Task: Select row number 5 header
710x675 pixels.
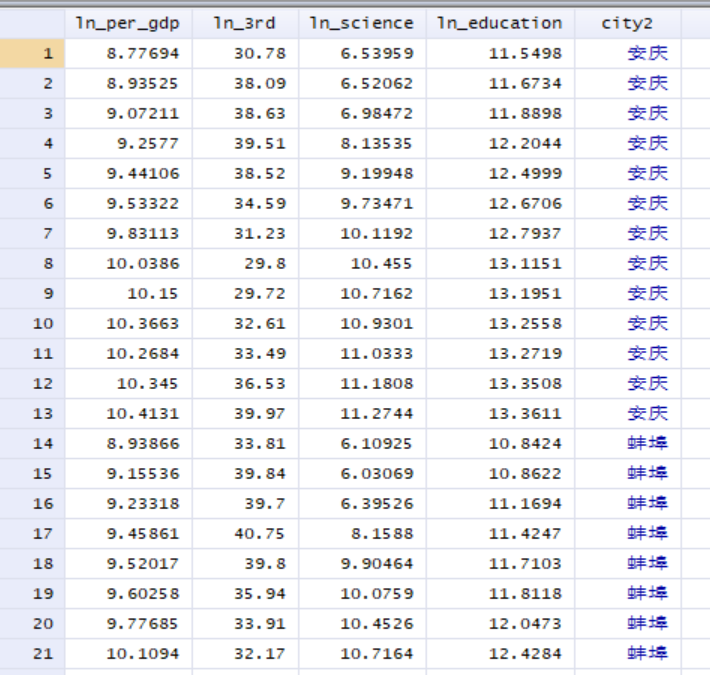Action: (x=32, y=173)
